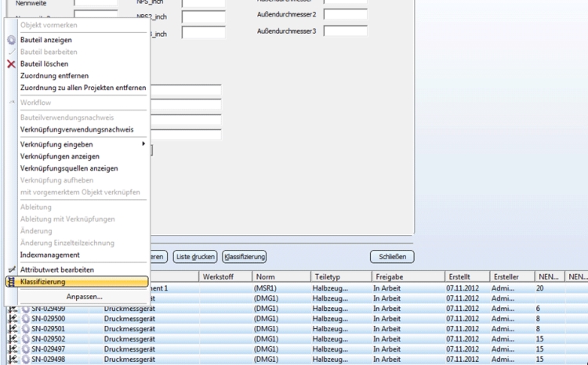Open Anpassen... at menu bottom
This screenshot has height=365, width=588.
(x=85, y=297)
